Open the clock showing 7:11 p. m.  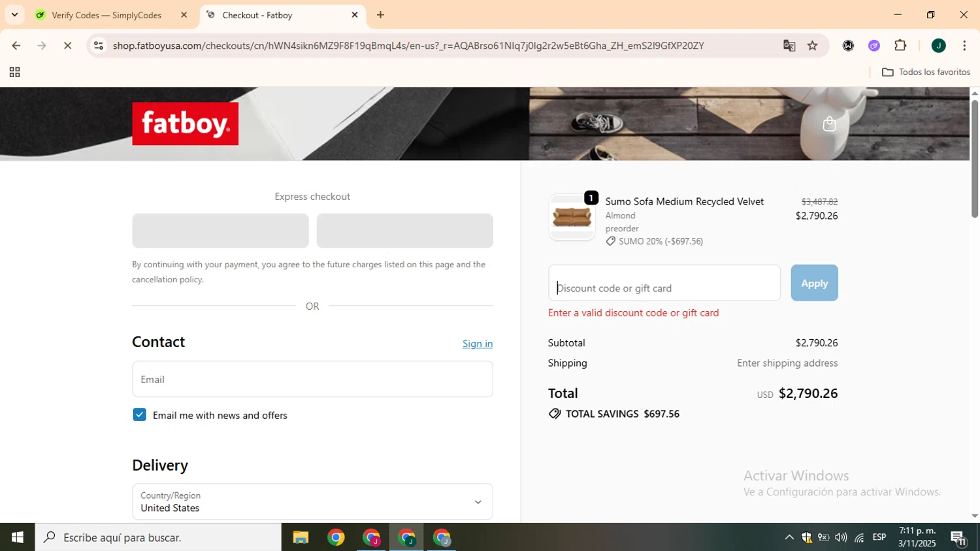coord(917,537)
